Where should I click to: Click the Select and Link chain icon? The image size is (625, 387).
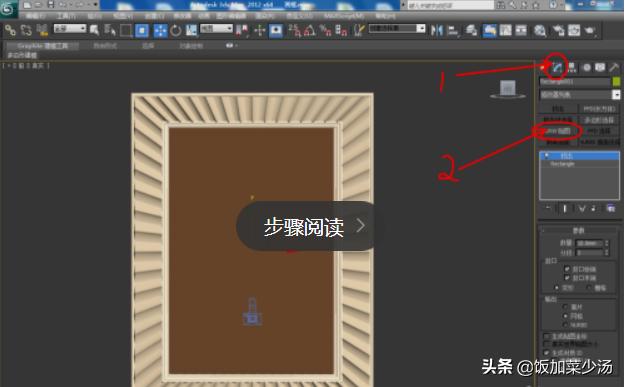click(10, 30)
